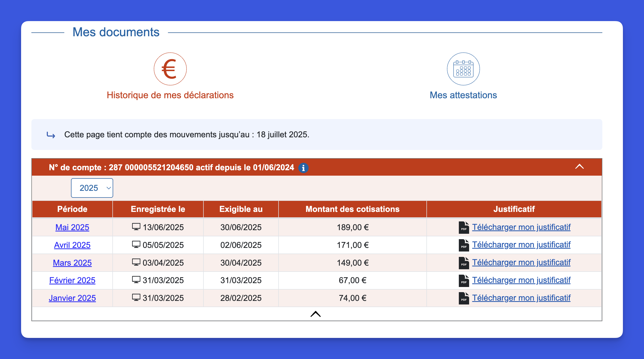Click the 74,00 € amount cell
Viewport: 644px width, 359px height.
[x=353, y=298]
